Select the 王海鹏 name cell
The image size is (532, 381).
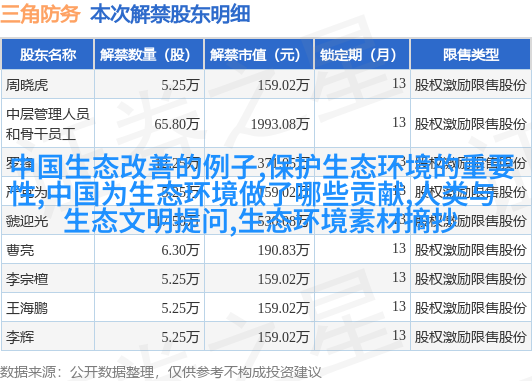(x=27, y=308)
